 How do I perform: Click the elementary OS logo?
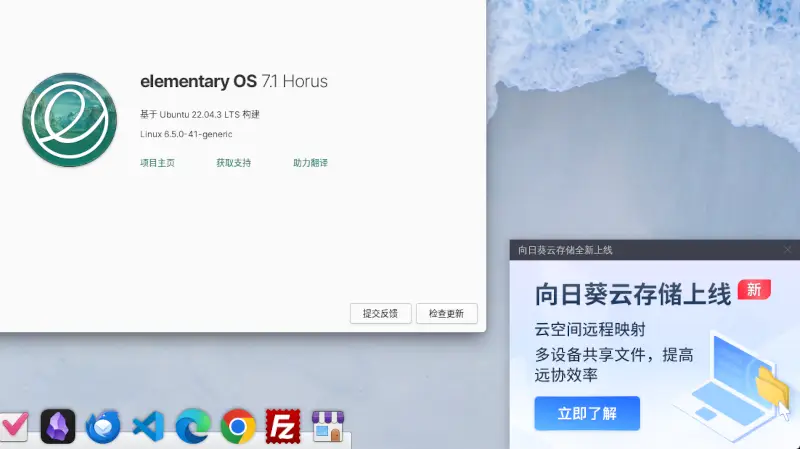point(69,120)
